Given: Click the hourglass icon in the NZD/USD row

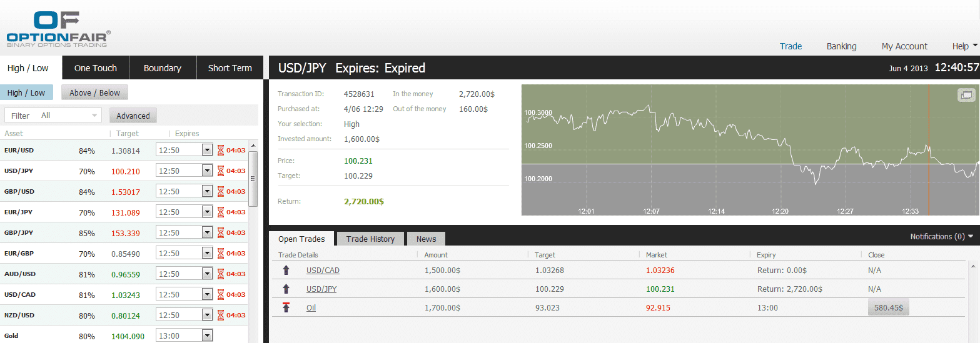Looking at the screenshot, I should point(220,315).
